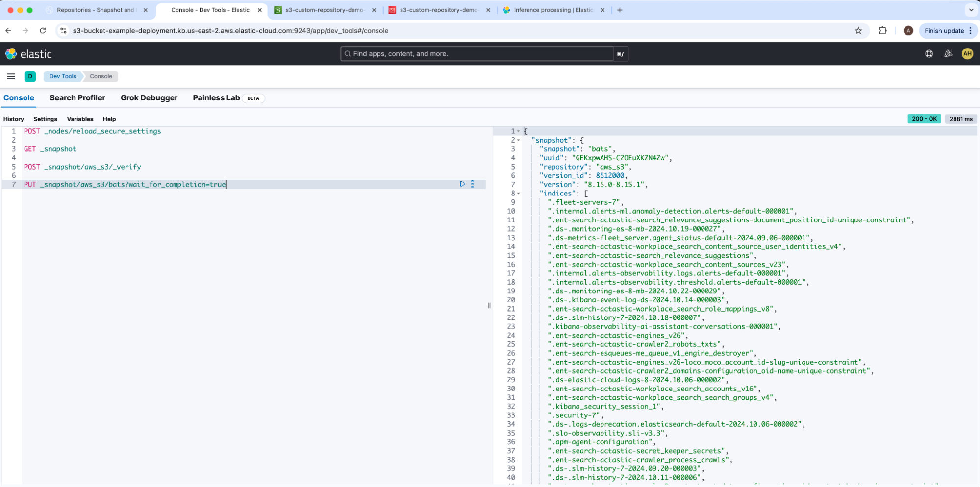Click the help lifebuoy icon in header
980x487 pixels.
click(x=929, y=54)
